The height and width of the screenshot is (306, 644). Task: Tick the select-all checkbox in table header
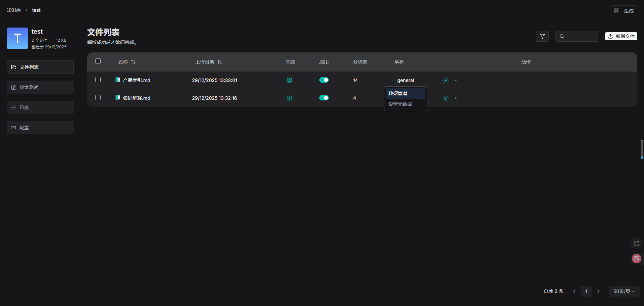click(98, 61)
